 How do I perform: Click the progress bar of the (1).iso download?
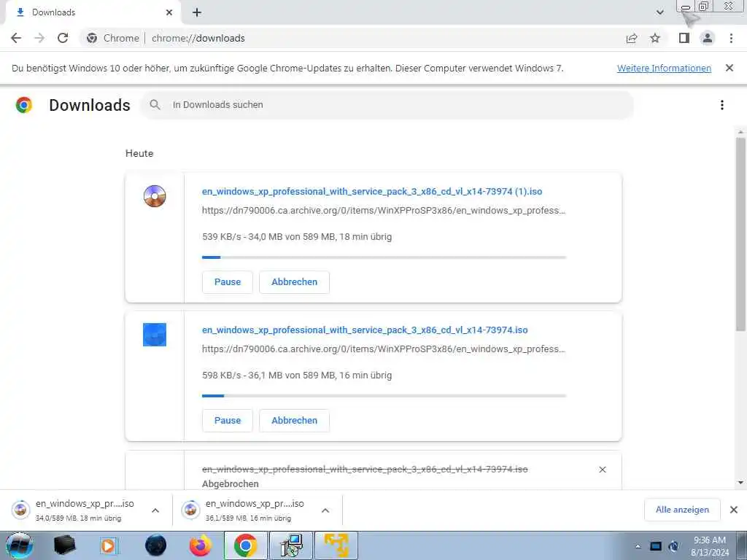[x=384, y=257]
